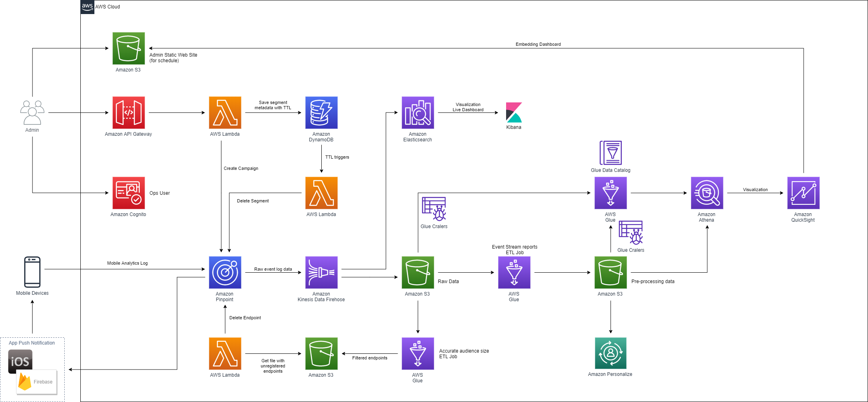Viewport: 868px width, 402px height.
Task: Select the "AWS Cloud" title text
Action: (x=108, y=7)
